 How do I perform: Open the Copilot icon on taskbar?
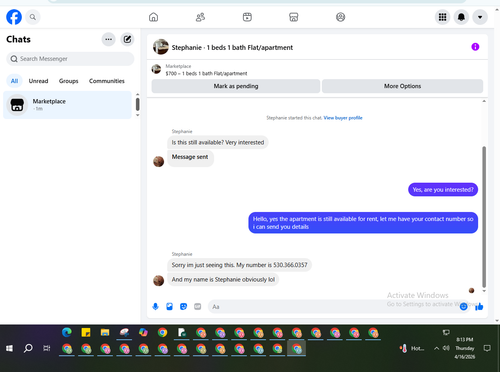[x=143, y=332]
